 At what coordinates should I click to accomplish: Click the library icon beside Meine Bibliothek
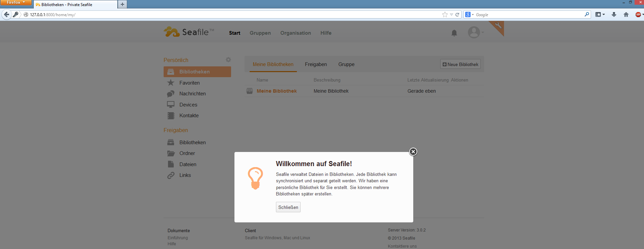(250, 91)
